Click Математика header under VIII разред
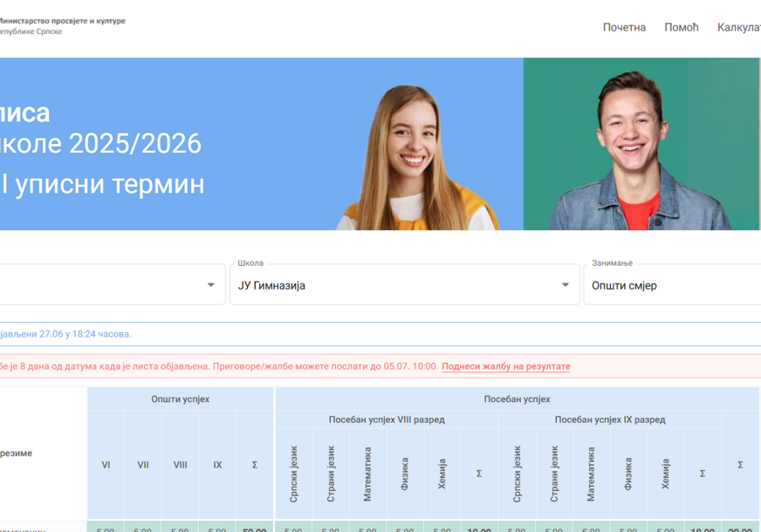Image resolution: width=761 pixels, height=532 pixels. [368, 474]
